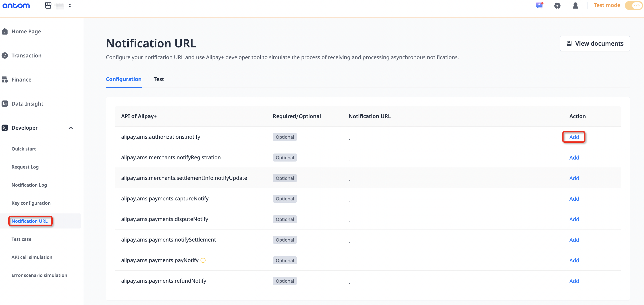Open the merchant switcher dropdown arrows
644x305 pixels.
(70, 6)
